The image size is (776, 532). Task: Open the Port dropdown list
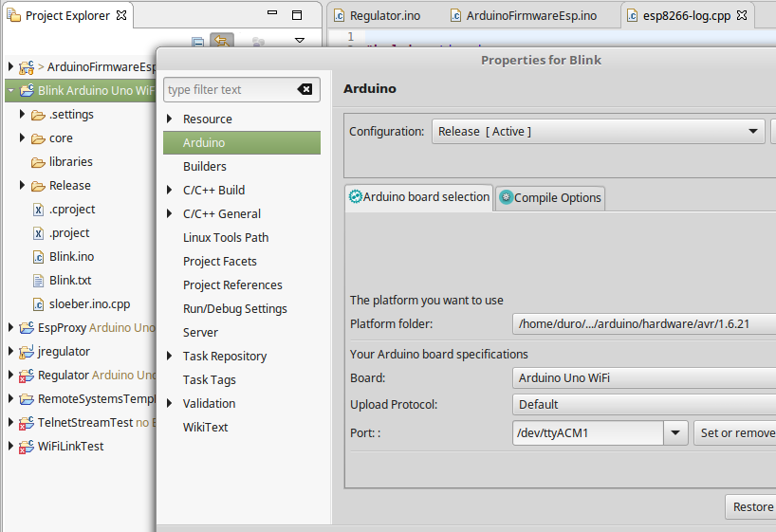(675, 433)
